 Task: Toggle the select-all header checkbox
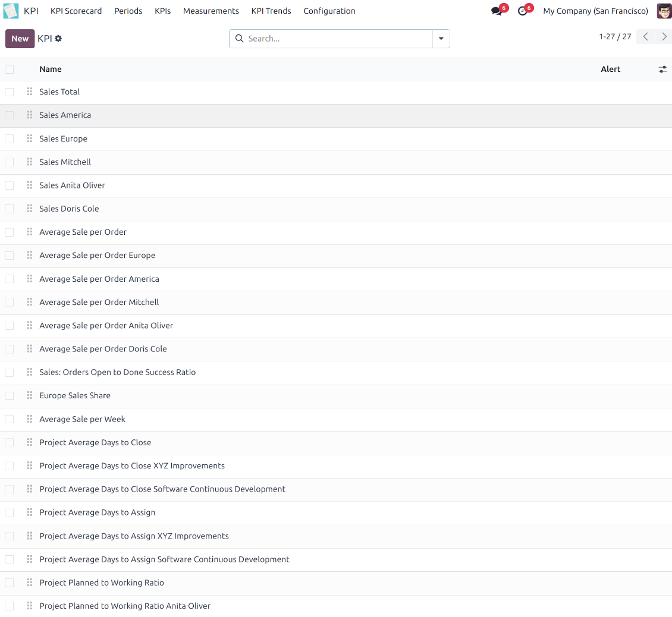click(10, 70)
